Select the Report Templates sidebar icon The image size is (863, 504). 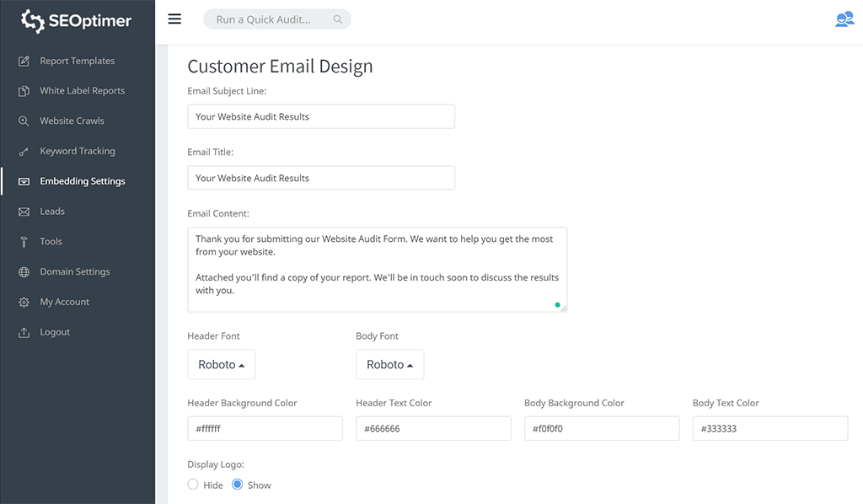tap(25, 60)
